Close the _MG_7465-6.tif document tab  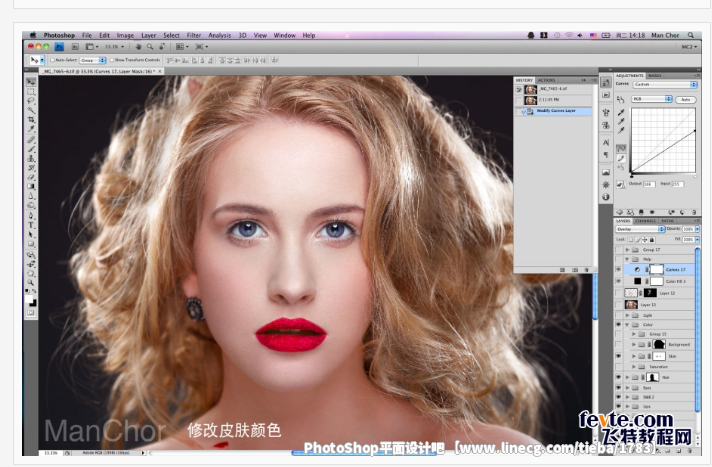pyautogui.click(x=159, y=71)
